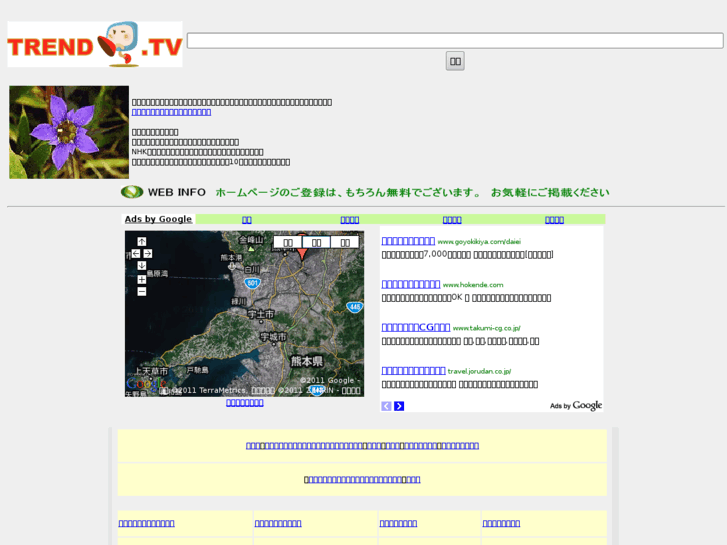
Task: Open the second link in the bottom table
Action: coord(278,523)
